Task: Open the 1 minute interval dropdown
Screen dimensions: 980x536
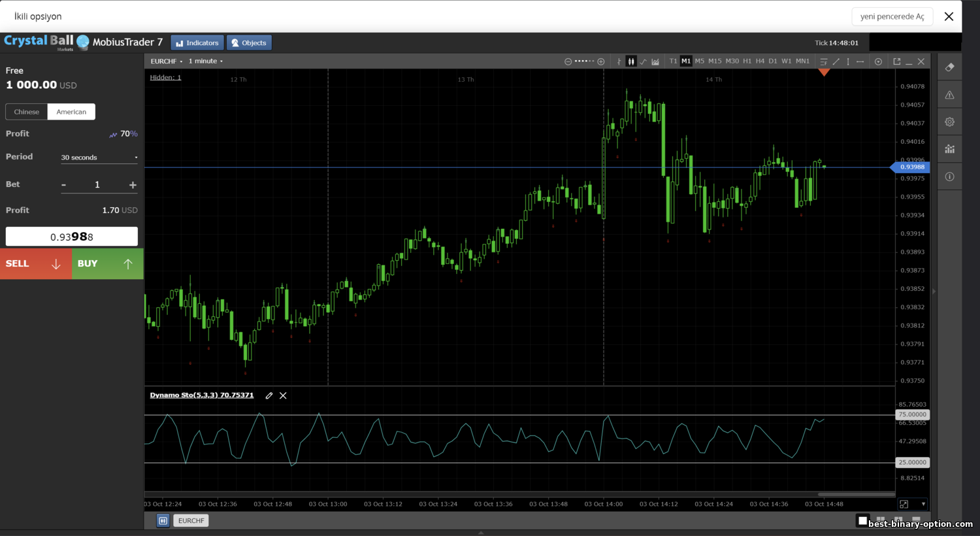Action: [206, 61]
